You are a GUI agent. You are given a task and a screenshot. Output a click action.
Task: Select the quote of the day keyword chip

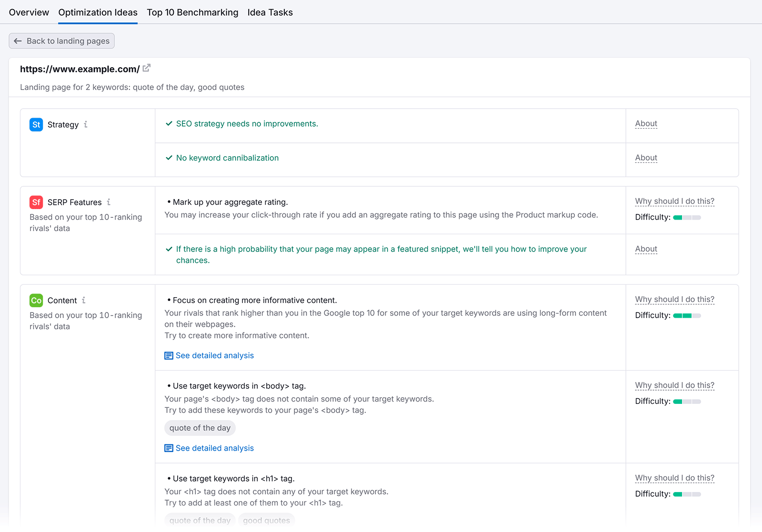tap(200, 428)
